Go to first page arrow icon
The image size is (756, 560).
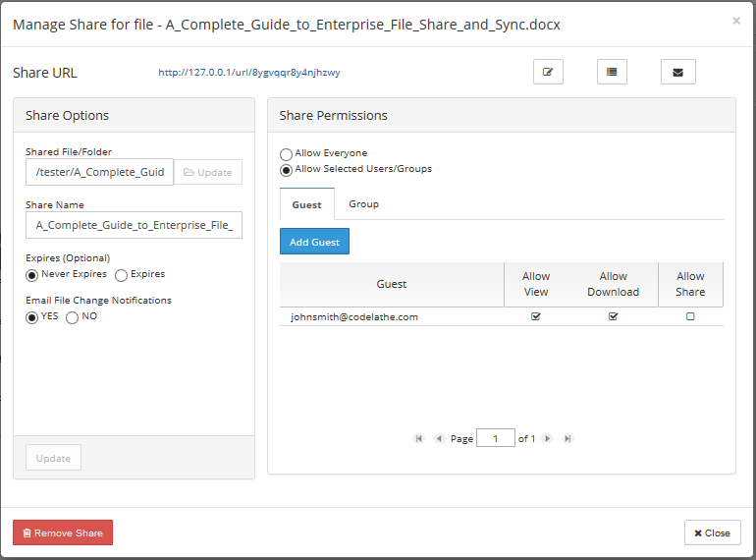tap(418, 438)
